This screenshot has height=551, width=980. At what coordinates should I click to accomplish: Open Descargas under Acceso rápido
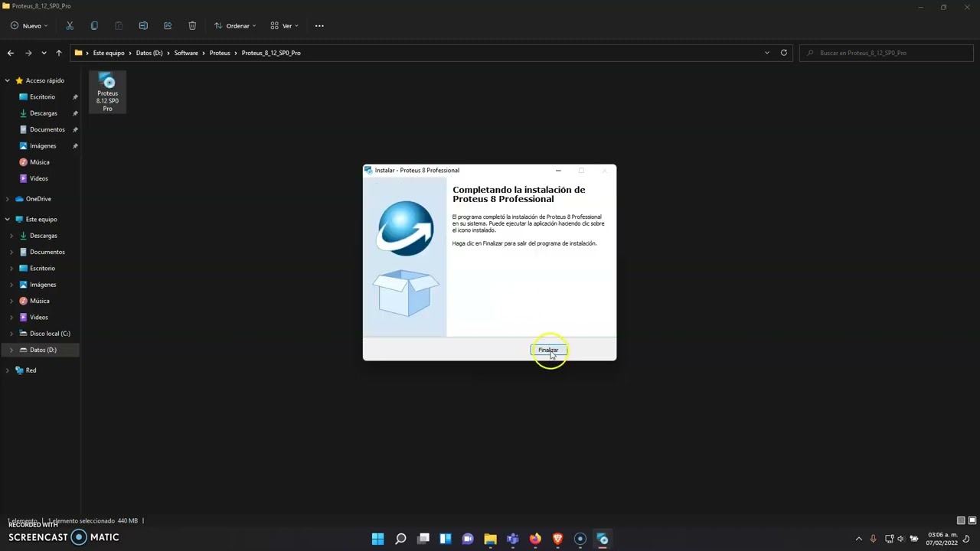coord(43,113)
